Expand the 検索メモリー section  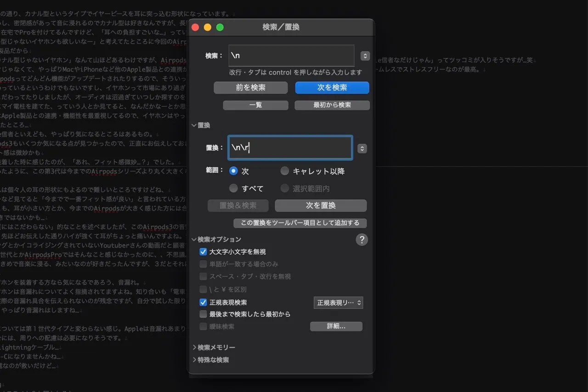click(x=194, y=347)
